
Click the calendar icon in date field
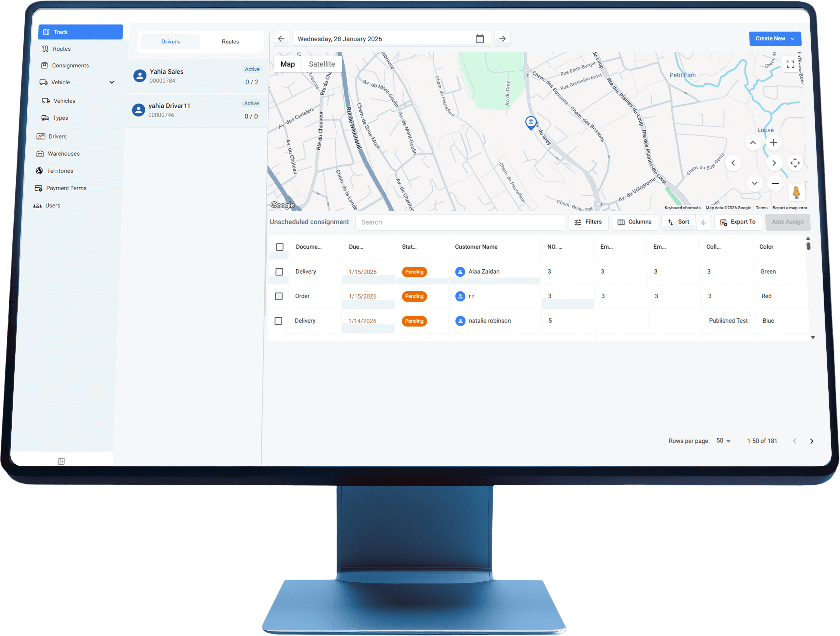coord(480,39)
